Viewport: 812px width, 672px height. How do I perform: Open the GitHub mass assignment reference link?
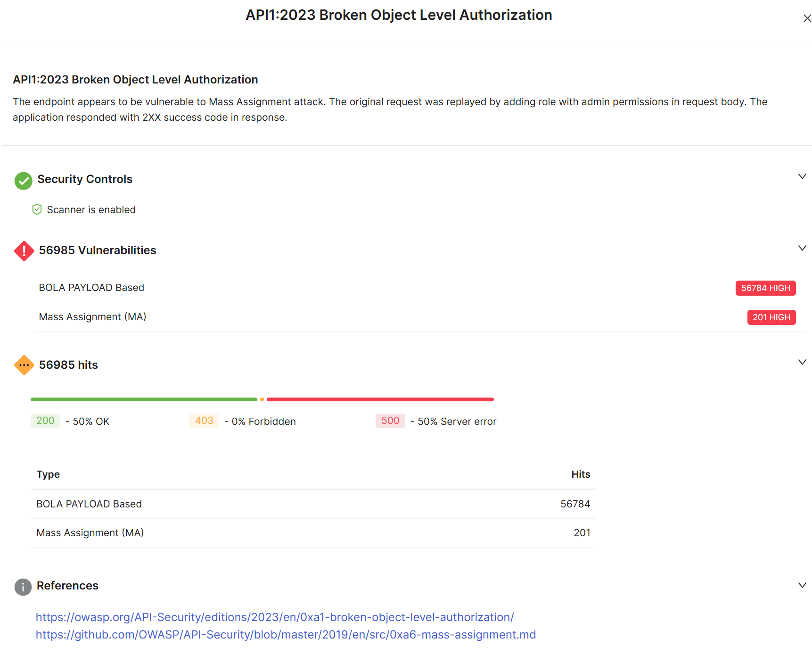(286, 635)
